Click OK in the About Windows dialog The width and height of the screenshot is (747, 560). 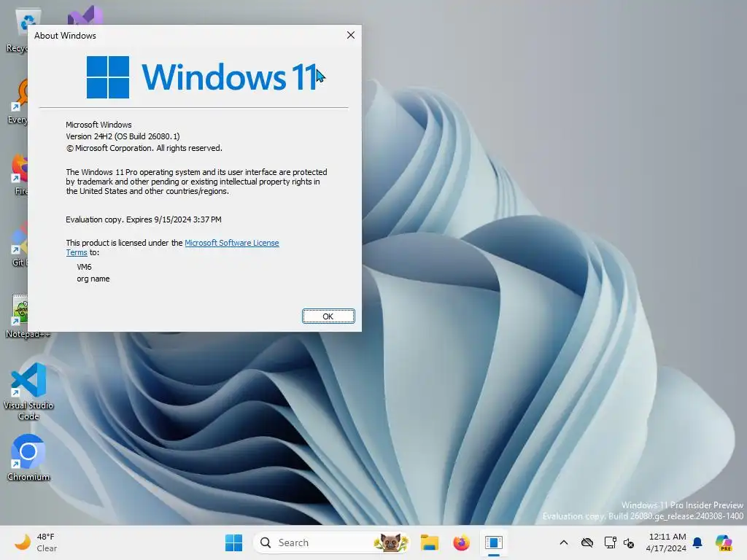pos(328,316)
